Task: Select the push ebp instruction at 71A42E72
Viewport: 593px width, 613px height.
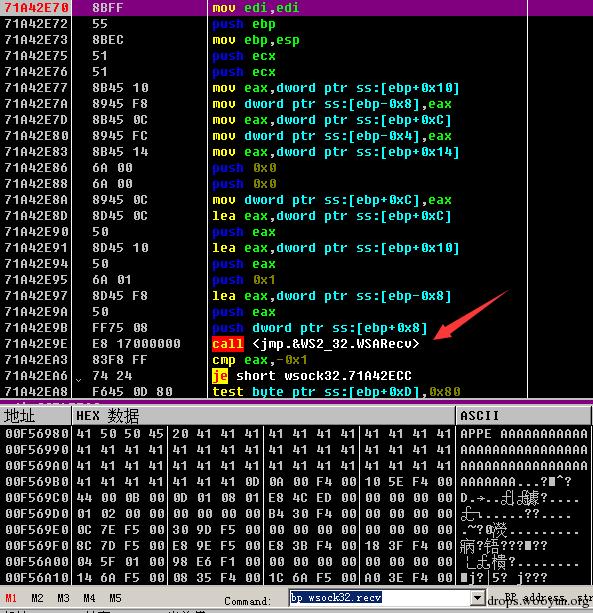Action: click(296, 24)
